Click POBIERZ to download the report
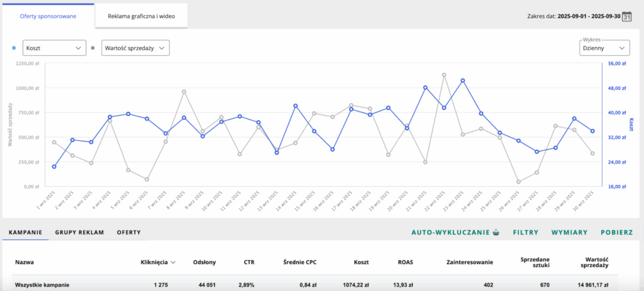This screenshot has width=644, height=291. (616, 233)
